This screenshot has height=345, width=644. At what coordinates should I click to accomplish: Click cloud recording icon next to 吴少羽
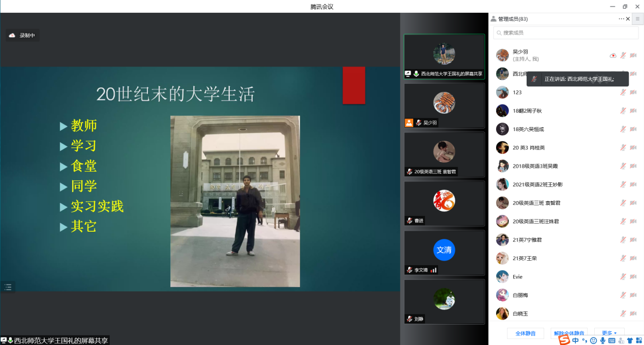[x=613, y=55]
